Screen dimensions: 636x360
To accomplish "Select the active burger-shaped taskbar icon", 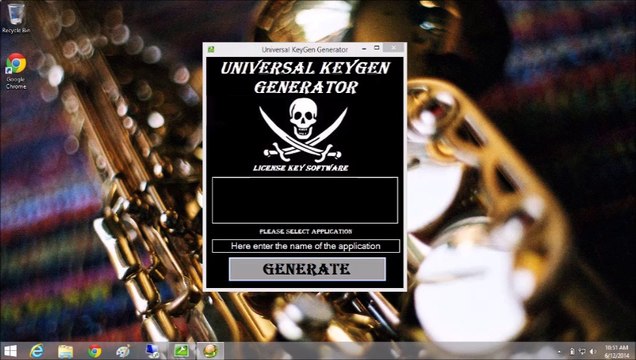I will (x=210, y=351).
